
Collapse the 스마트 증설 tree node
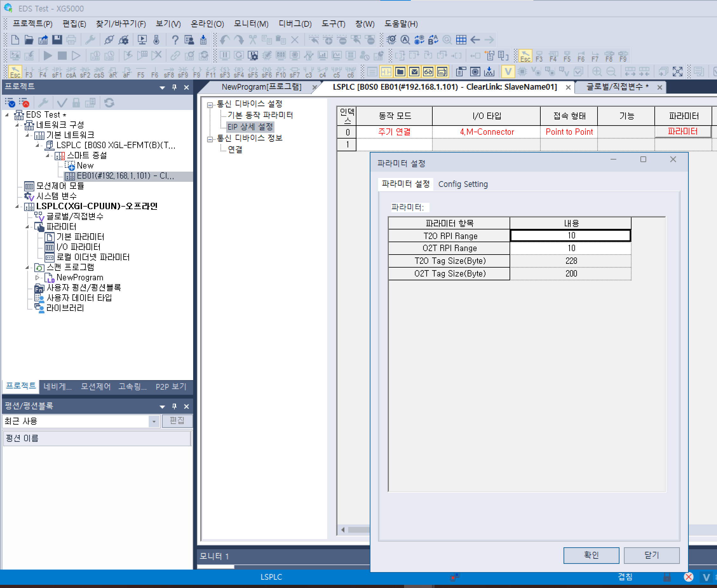pyautogui.click(x=48, y=155)
